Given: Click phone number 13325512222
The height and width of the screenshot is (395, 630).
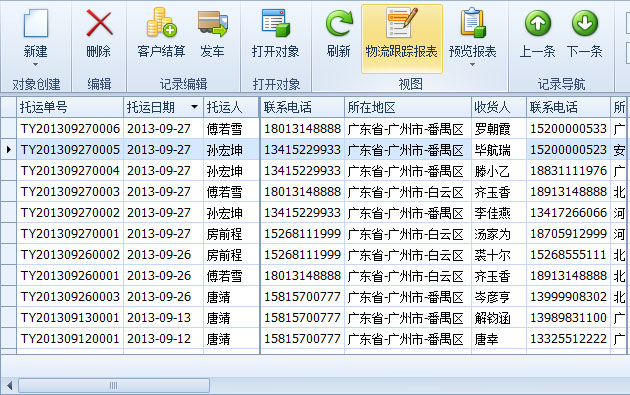Looking at the screenshot, I should click(x=568, y=339).
